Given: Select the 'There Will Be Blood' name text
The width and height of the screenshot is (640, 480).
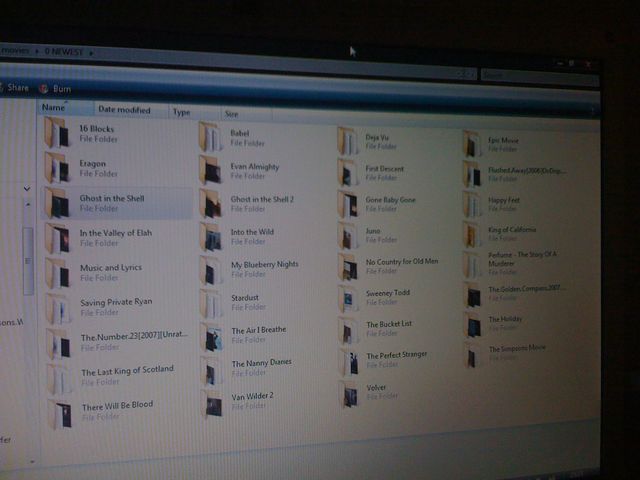Looking at the screenshot, I should [x=118, y=406].
